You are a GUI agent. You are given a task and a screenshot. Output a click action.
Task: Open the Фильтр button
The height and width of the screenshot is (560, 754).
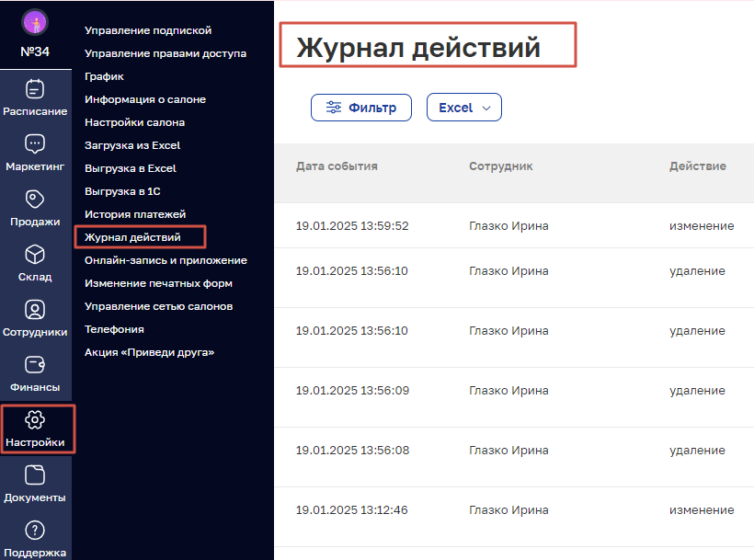[x=361, y=108]
